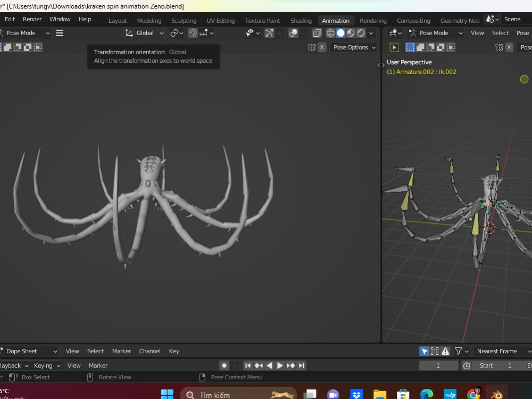Open Pose menu in right viewport header
Viewport: 532px width, 399px height.
[x=522, y=33]
